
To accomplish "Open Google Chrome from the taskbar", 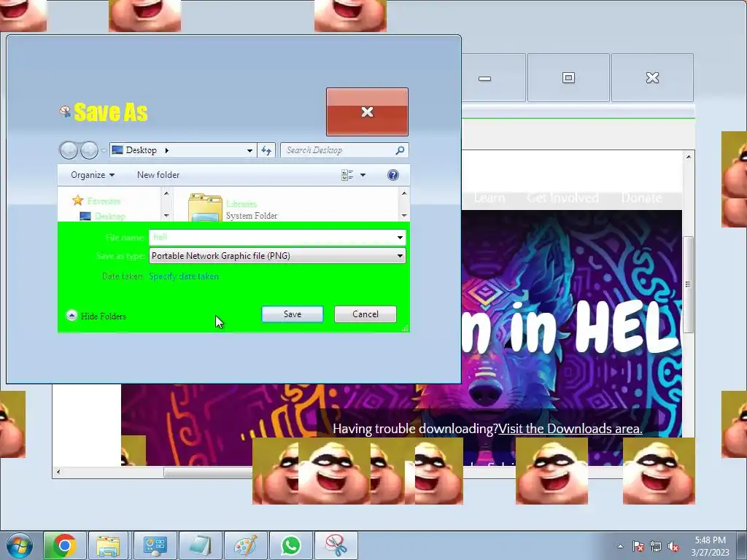I will coord(65,545).
